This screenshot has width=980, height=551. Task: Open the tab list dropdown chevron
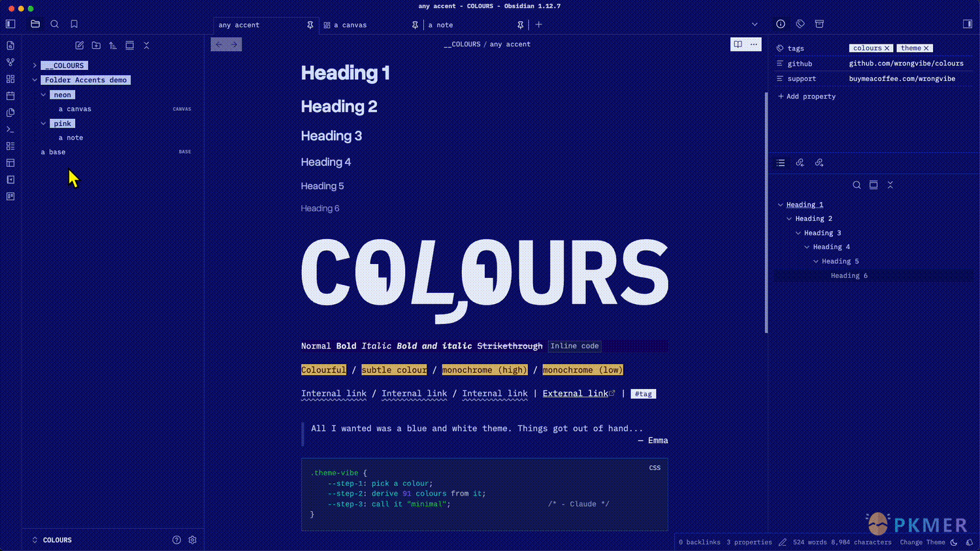[755, 25]
